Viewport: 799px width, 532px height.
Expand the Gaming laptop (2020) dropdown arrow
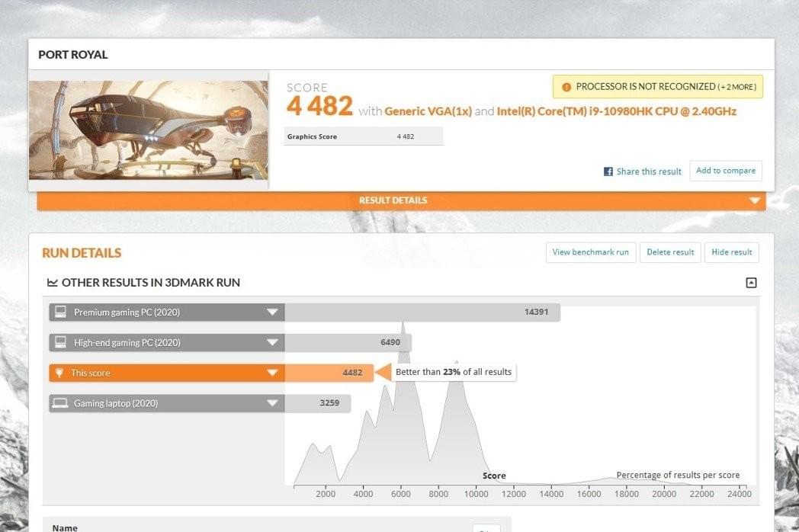point(273,403)
